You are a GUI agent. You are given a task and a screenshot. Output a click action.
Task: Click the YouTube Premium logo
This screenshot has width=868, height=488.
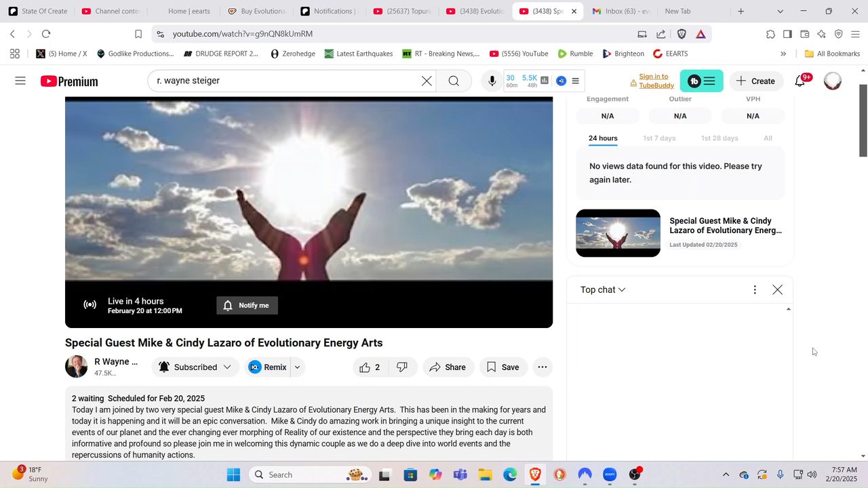coord(68,81)
